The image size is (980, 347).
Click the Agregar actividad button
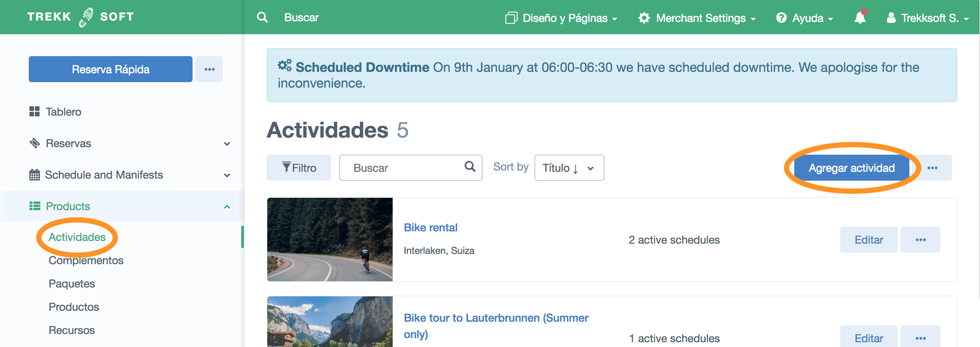tap(852, 168)
